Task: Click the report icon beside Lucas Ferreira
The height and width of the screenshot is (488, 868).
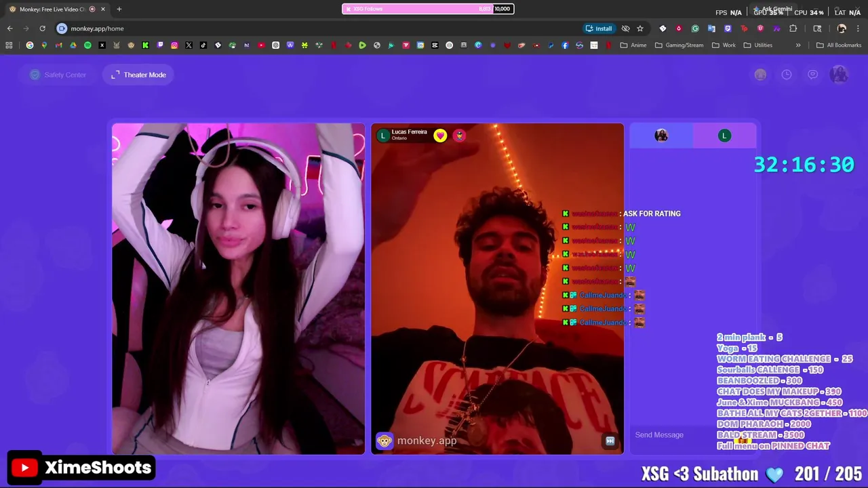Action: 459,136
